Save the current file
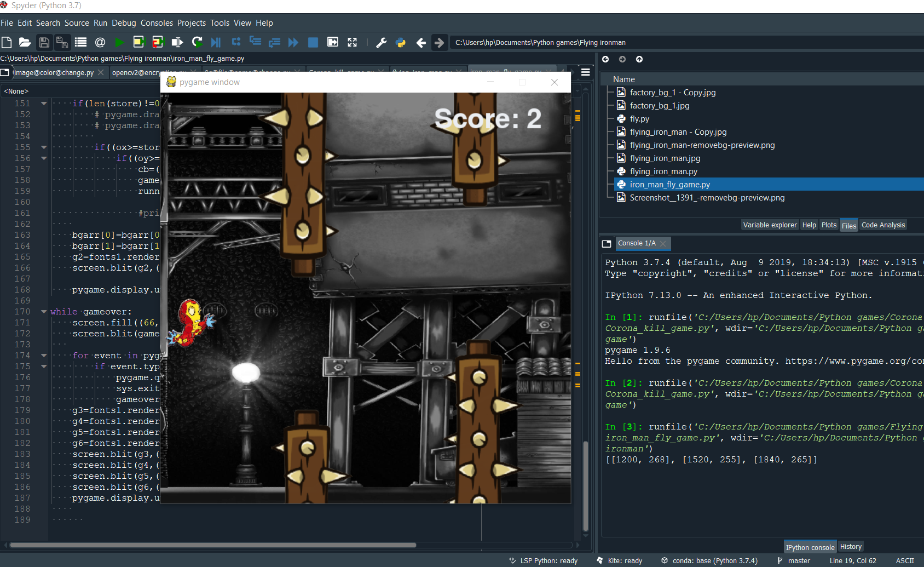This screenshot has height=567, width=924. (x=44, y=42)
